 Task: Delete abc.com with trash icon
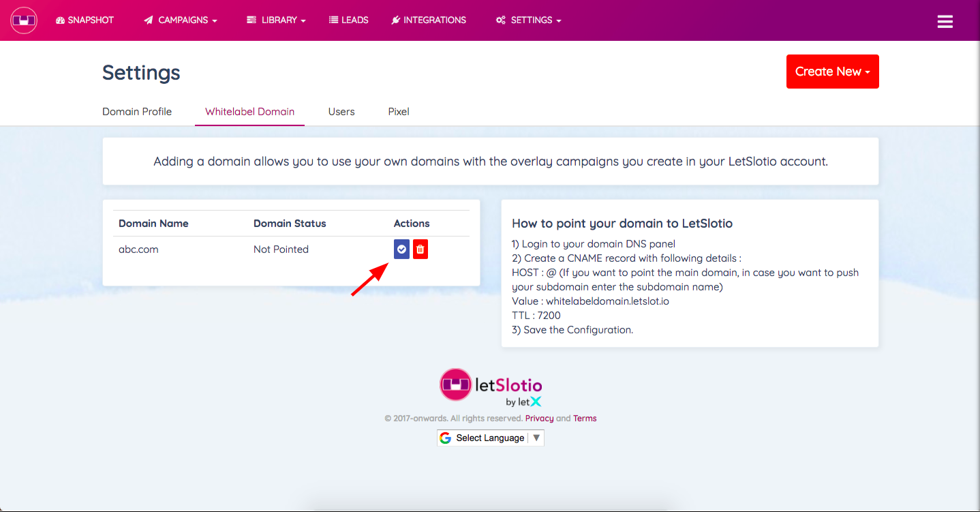[x=420, y=250]
